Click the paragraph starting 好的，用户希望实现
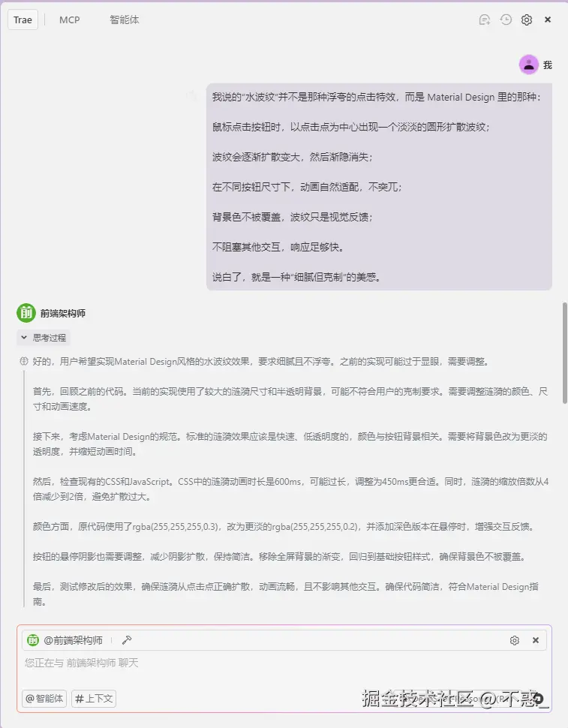The image size is (568, 728). point(261,361)
